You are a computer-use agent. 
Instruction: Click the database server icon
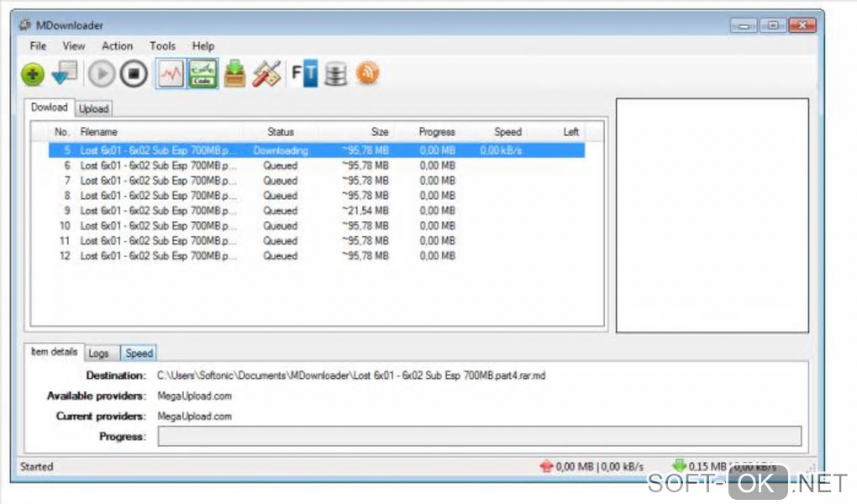tap(335, 74)
